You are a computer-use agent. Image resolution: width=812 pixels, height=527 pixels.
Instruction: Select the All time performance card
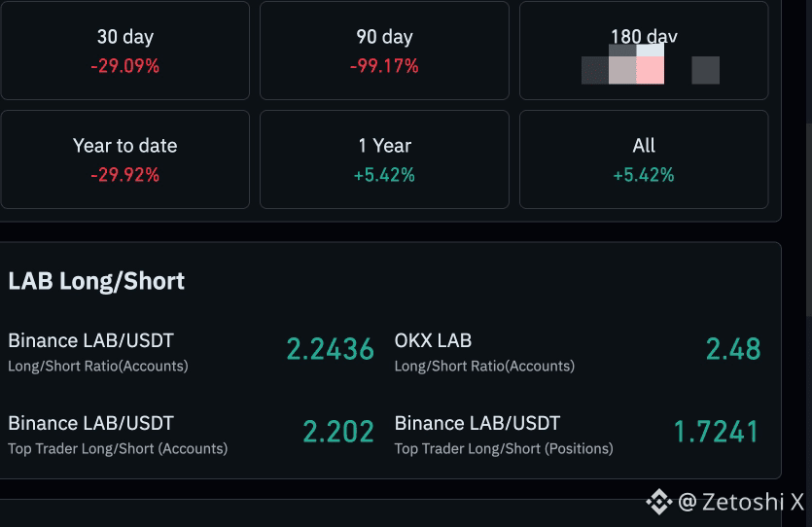(644, 159)
